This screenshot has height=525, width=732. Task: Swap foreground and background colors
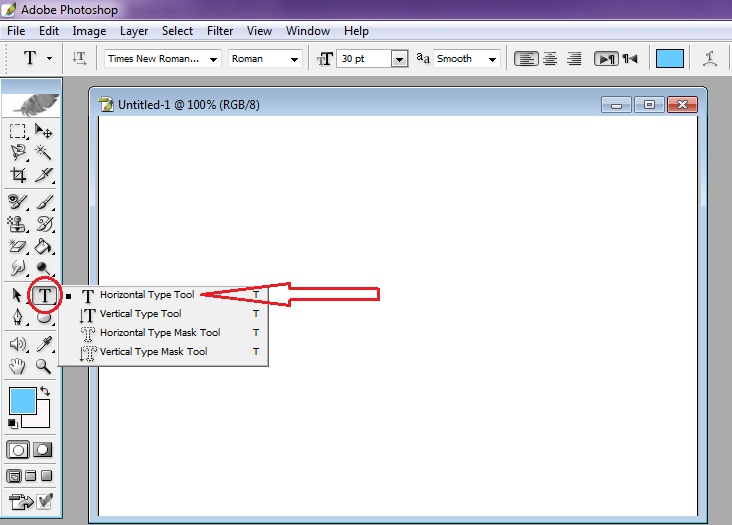pyautogui.click(x=45, y=391)
